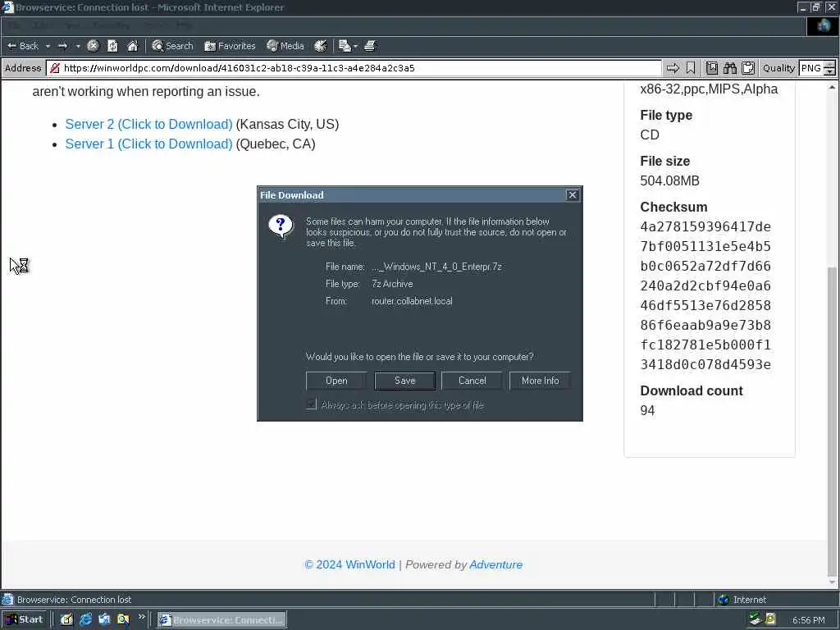Click the Refresh page icon
The image size is (840, 630).
pyautogui.click(x=112, y=46)
